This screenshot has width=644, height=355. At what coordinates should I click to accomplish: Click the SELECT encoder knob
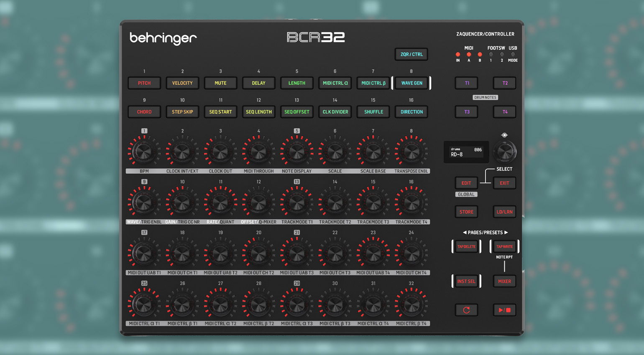(x=504, y=151)
